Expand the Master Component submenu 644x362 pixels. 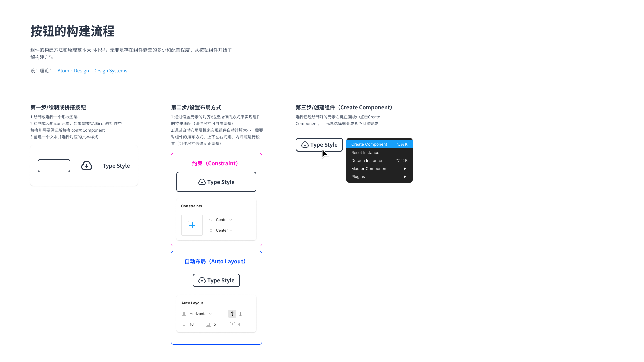coord(379,168)
